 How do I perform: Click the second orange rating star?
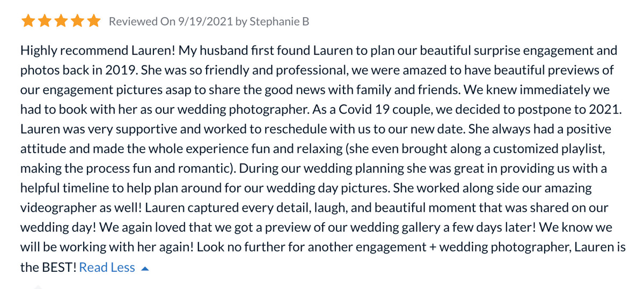point(44,21)
